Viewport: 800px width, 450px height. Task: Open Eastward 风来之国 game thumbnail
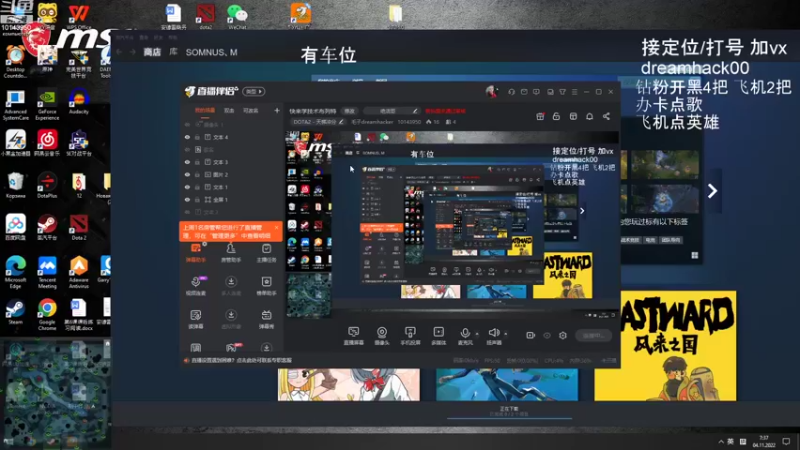pos(665,346)
